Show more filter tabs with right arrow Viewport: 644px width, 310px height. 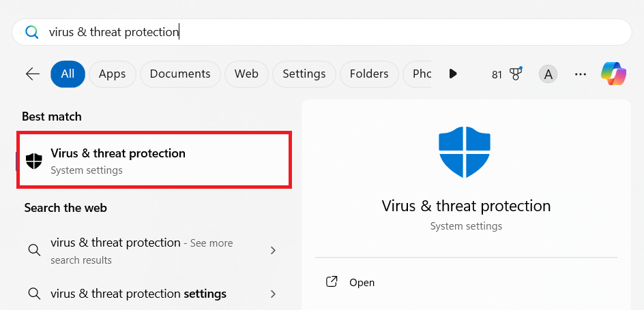453,74
